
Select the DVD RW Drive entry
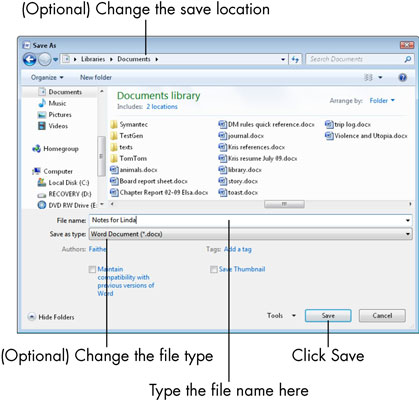pyautogui.click(x=67, y=205)
